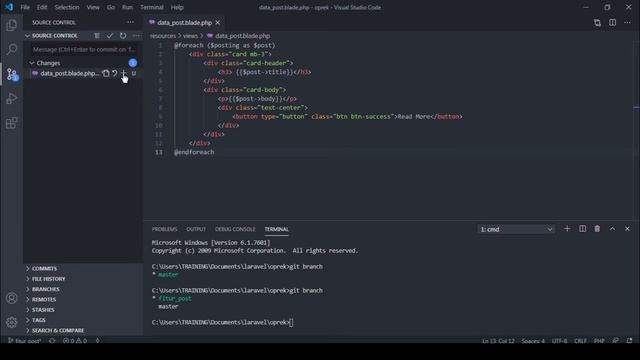Open the Manage gear icon
The width and height of the screenshot is (640, 360).
click(x=11, y=322)
